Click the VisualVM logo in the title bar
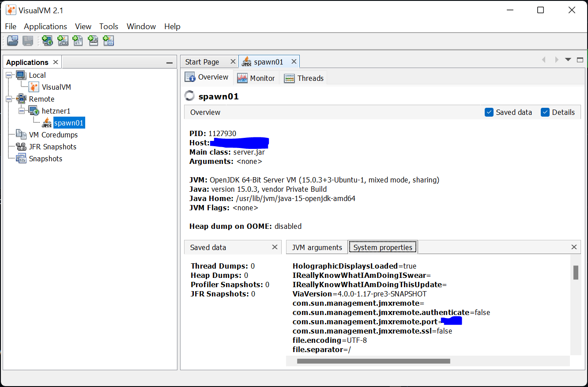Image resolution: width=588 pixels, height=387 pixels. (11, 10)
